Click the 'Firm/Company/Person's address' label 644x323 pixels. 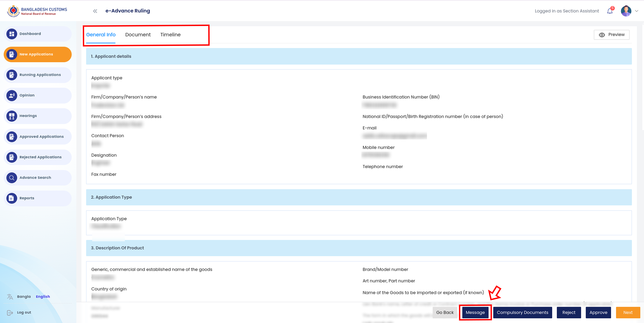[x=126, y=116]
